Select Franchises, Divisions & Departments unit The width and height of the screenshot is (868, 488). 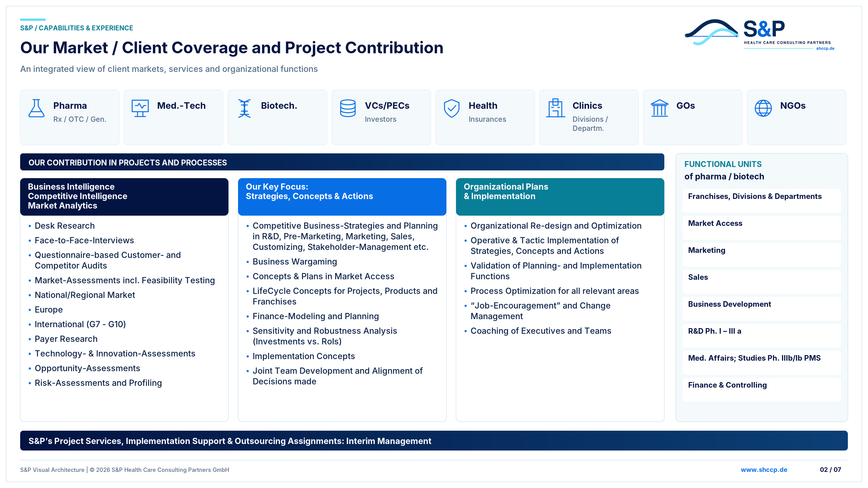[762, 200]
